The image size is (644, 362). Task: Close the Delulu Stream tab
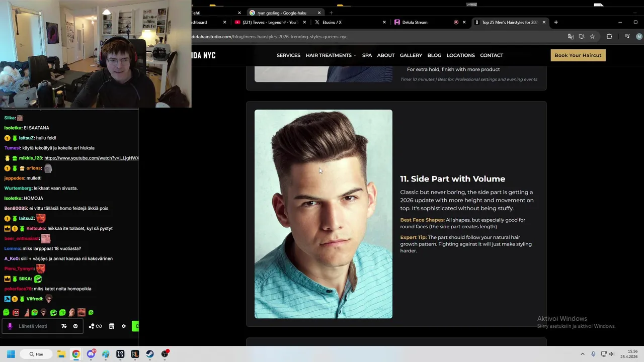(x=464, y=22)
